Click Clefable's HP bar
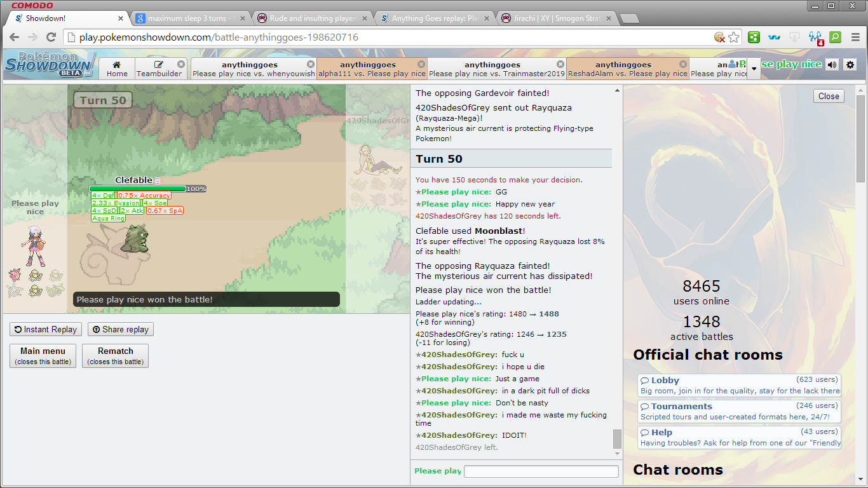The width and height of the screenshot is (868, 488). click(137, 189)
